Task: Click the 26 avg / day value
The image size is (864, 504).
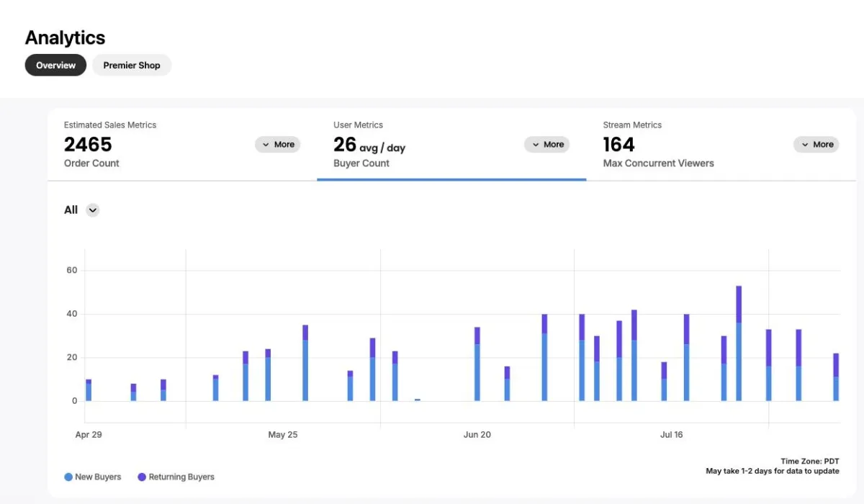Action: 369,145
